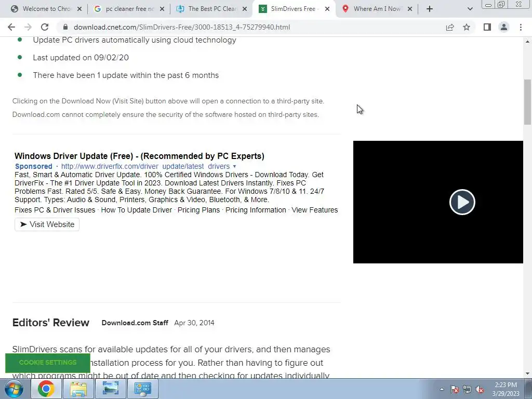Click the address bar URL
This screenshot has width=532, height=399.
click(182, 27)
